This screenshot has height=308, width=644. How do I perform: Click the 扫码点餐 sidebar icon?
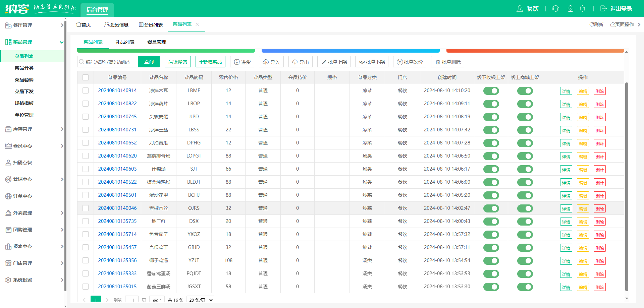[x=8, y=163]
